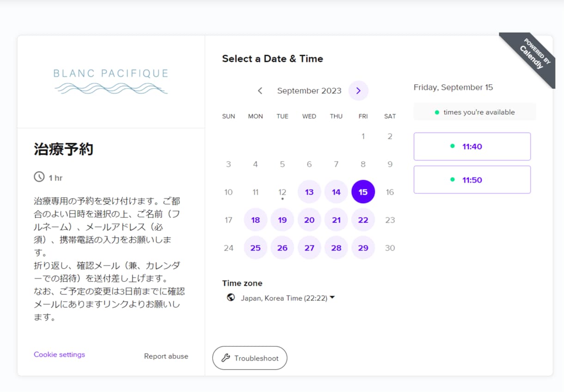The image size is (564, 392).
Task: Go to previous month with left chevron
Action: [260, 90]
